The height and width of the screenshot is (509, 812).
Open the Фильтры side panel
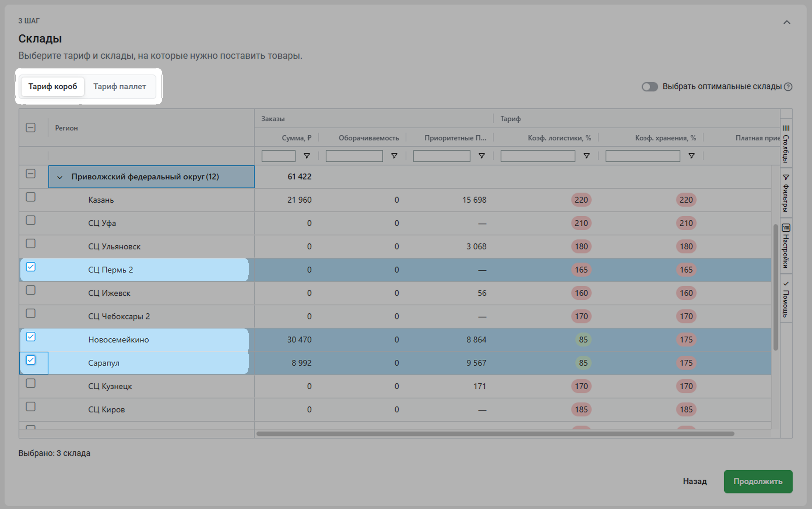(786, 193)
